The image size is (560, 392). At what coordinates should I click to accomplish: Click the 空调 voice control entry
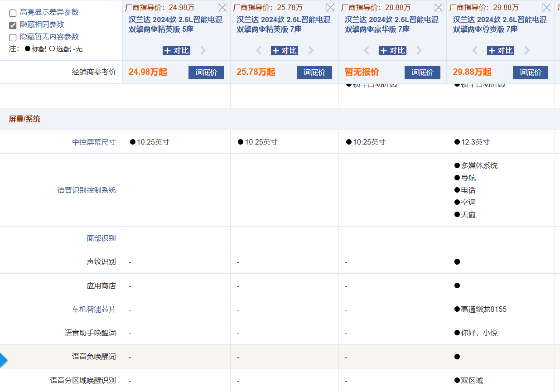[468, 202]
